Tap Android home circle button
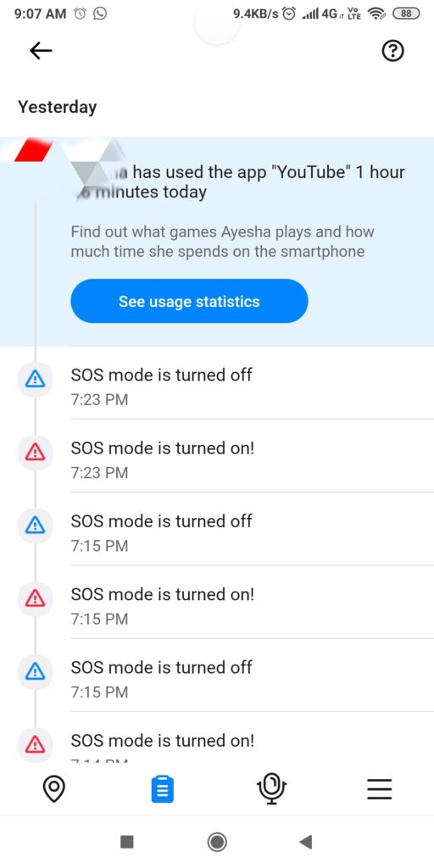The width and height of the screenshot is (434, 868). click(217, 842)
